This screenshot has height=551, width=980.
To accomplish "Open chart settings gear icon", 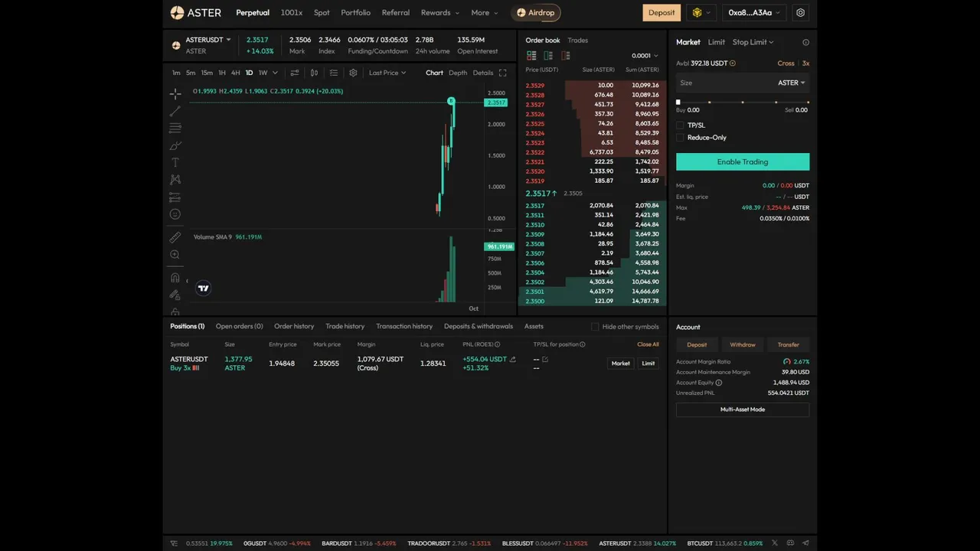I will (x=353, y=73).
